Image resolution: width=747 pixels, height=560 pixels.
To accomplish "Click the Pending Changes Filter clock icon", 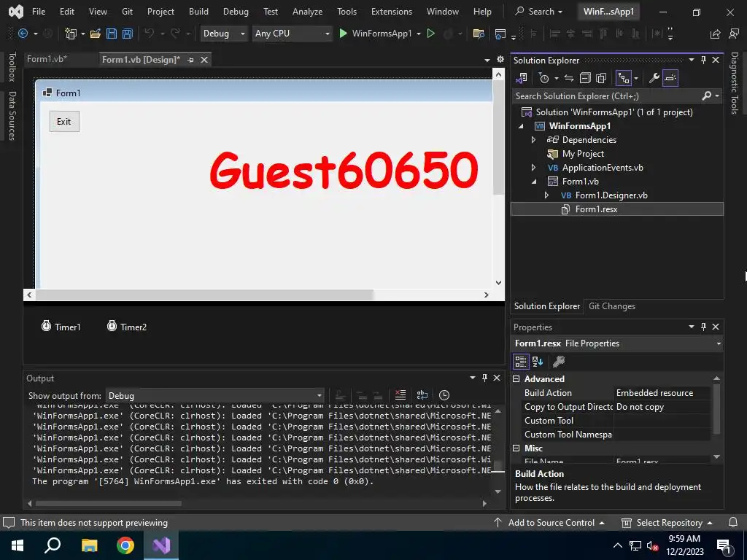I will [543, 77].
